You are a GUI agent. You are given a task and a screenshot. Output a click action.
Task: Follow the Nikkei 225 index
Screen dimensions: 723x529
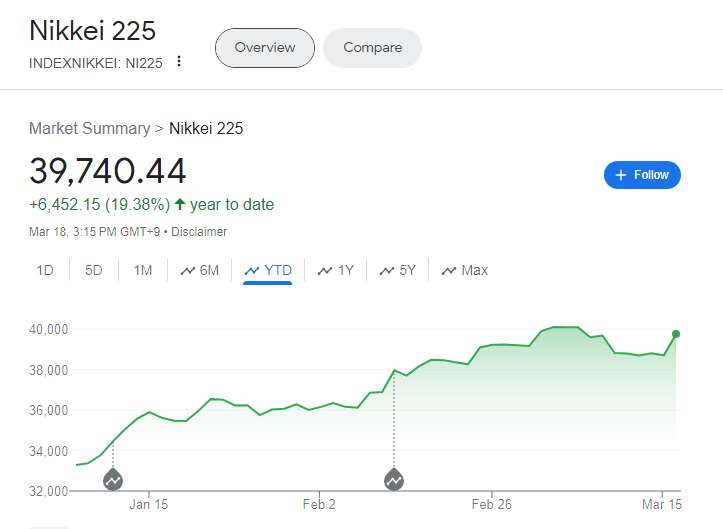point(642,175)
